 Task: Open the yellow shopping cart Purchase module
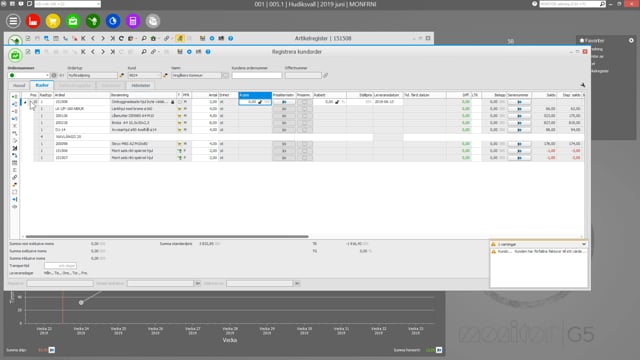pyautogui.click(x=53, y=21)
